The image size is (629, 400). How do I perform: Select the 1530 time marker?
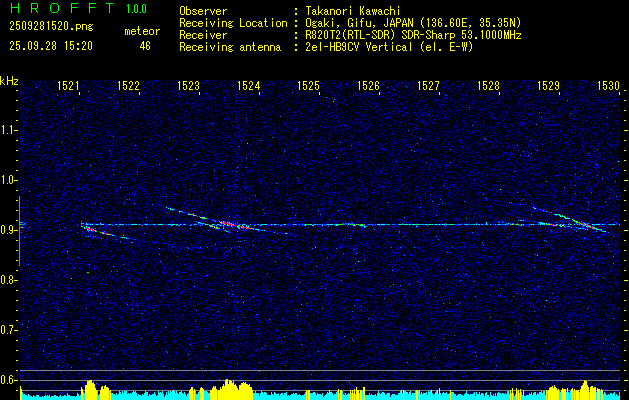tap(608, 87)
